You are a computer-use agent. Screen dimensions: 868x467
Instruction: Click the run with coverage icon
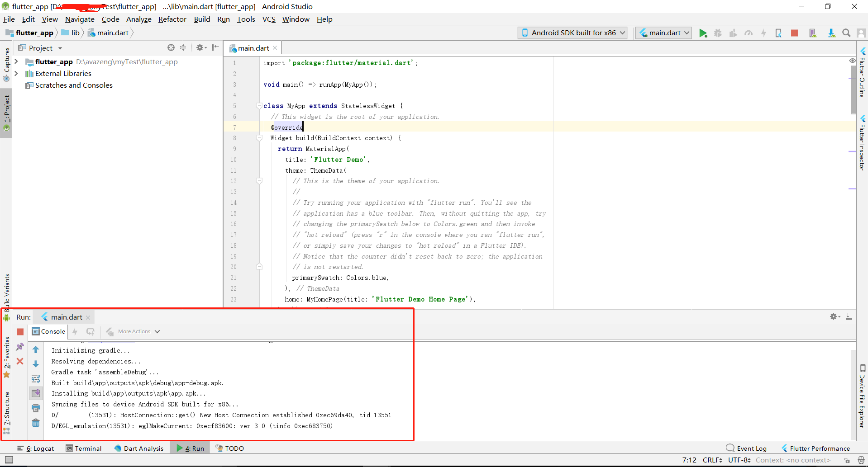tap(733, 33)
